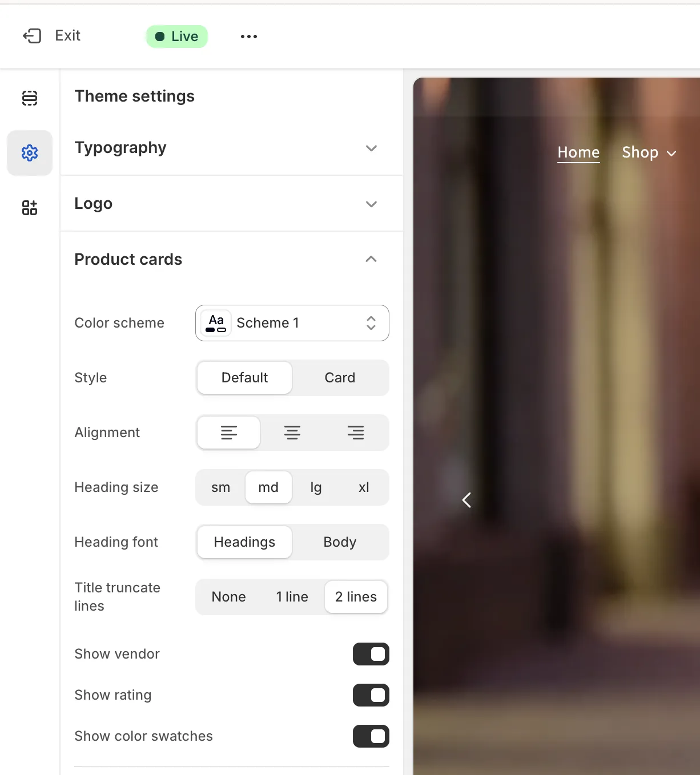Screen dimensions: 700x775
Task: Expand the Logo section
Action: click(371, 204)
